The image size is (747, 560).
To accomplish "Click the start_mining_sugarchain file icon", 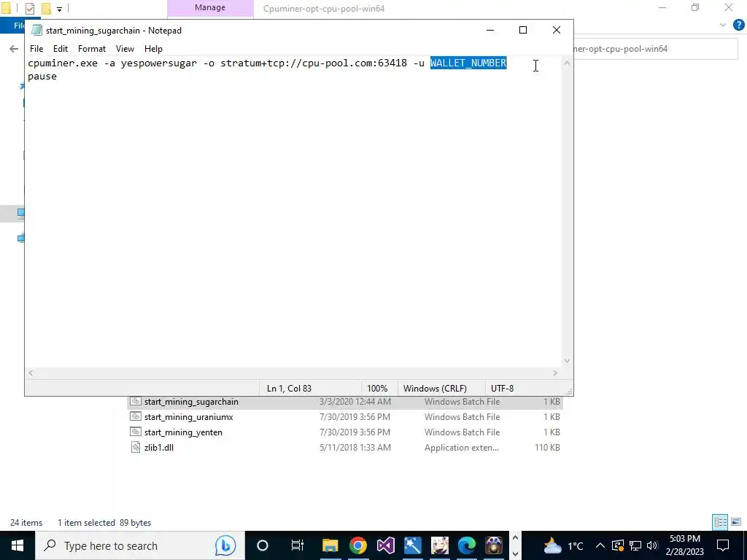I will coord(136,402).
